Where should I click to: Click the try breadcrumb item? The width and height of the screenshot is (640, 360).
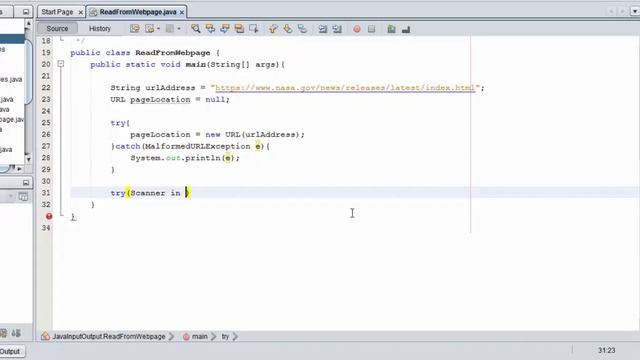[225, 337]
